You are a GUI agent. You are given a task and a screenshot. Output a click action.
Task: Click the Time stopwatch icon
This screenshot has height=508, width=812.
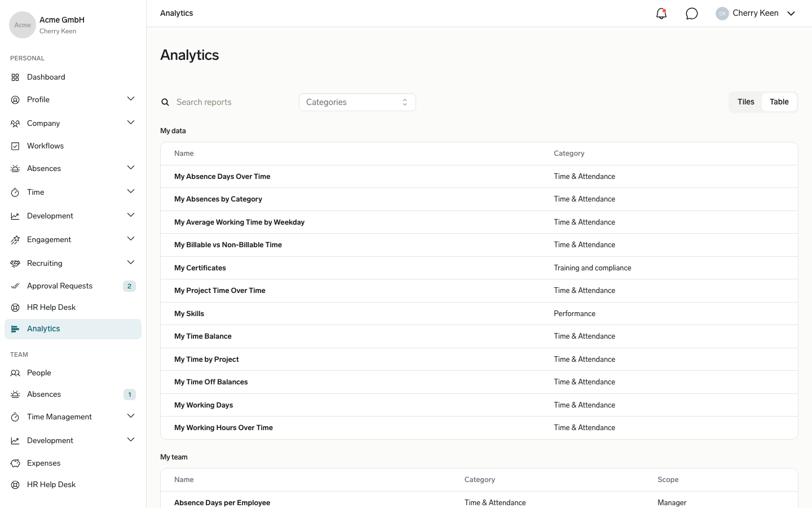click(15, 192)
